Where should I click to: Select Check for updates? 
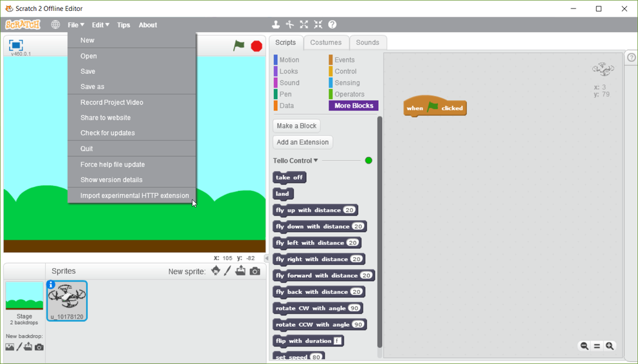pos(132,133)
